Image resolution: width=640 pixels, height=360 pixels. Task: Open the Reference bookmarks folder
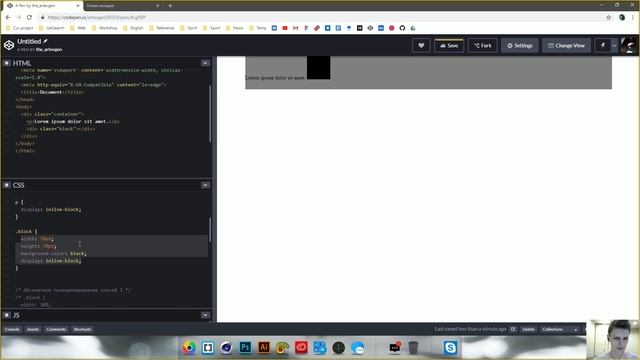click(x=162, y=28)
